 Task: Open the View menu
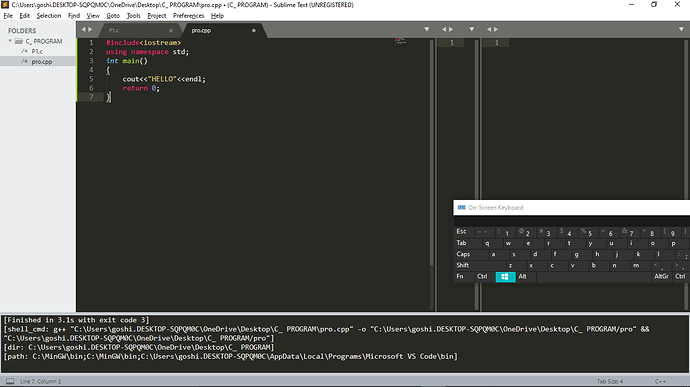(93, 15)
